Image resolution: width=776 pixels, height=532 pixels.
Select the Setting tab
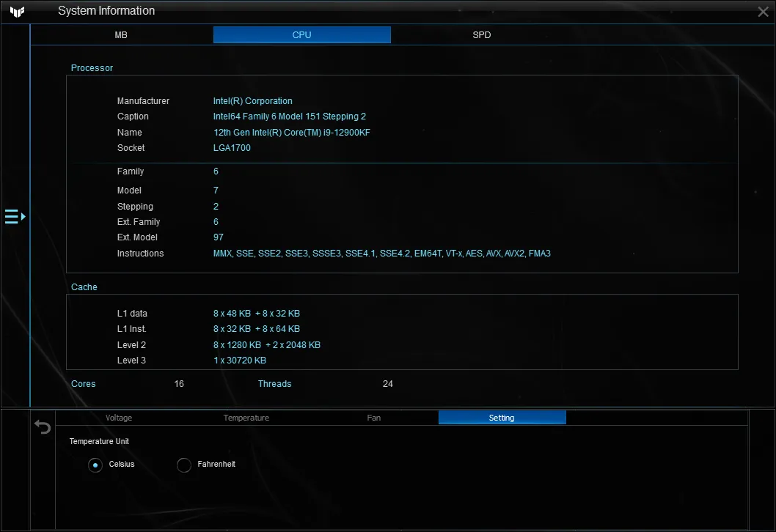502,418
